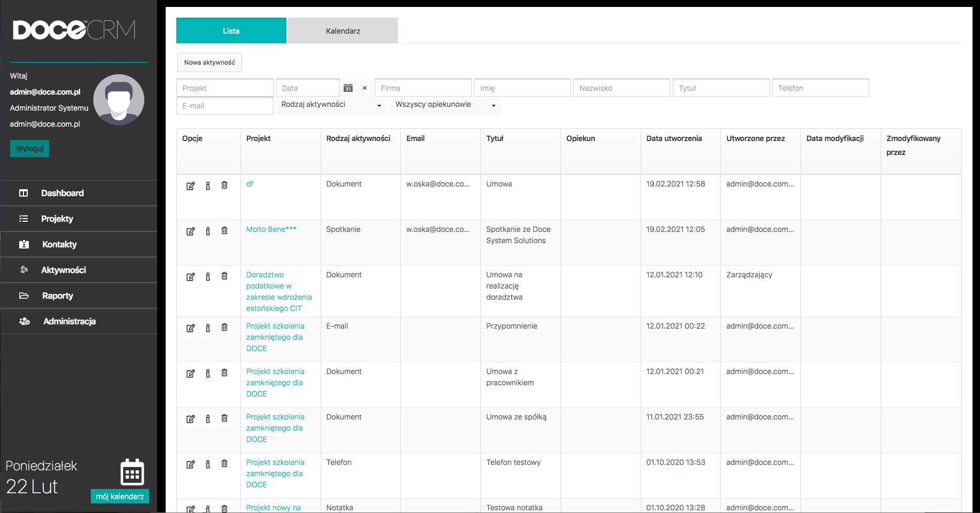Click the info icon for Molto Bene row
980x513 pixels.
[208, 231]
